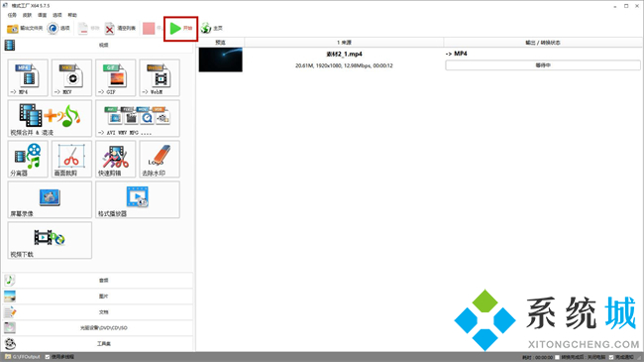Viewport: 644px width, 362px height.
Task: Open the Task (任务) menu
Action: [x=12, y=15]
